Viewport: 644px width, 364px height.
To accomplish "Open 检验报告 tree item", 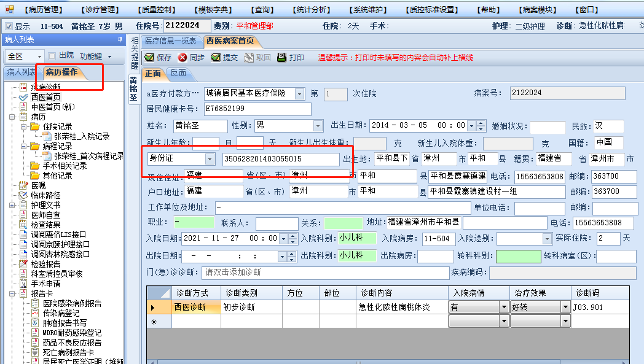I will point(45,265).
